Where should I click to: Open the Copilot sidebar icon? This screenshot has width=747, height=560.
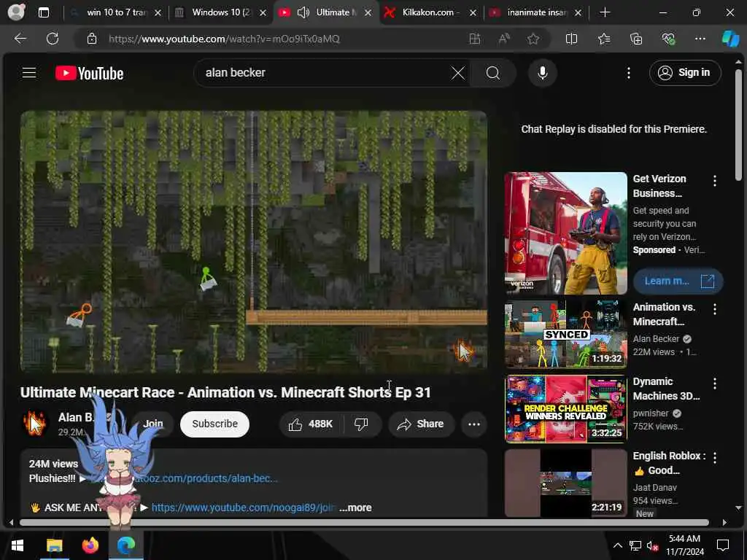pos(730,39)
